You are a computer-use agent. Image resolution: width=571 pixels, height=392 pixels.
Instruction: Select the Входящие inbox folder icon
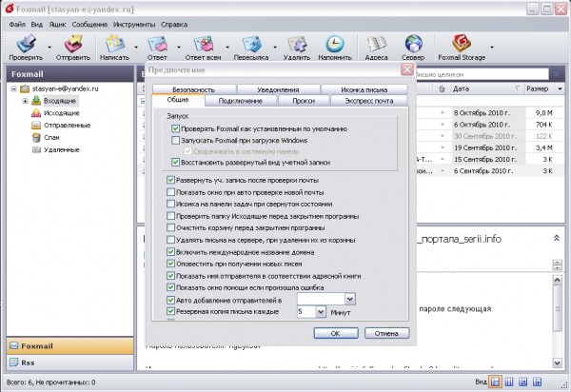pos(36,101)
